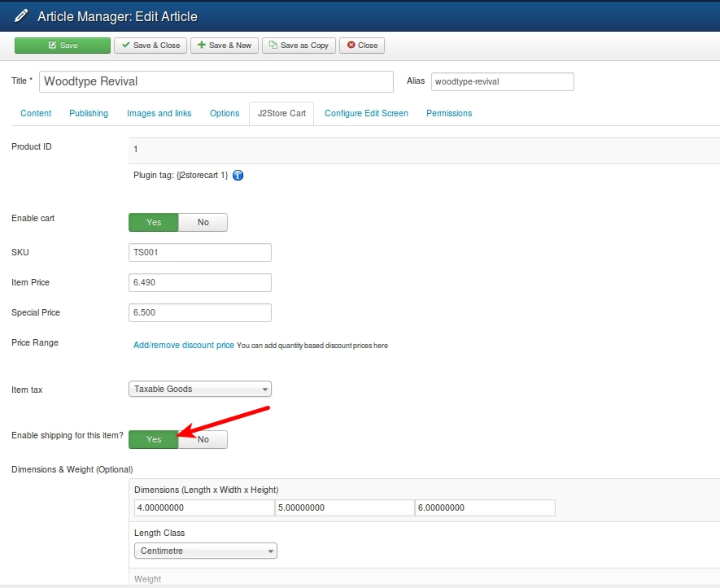
Task: Switch to the Publishing tab
Action: tap(89, 113)
